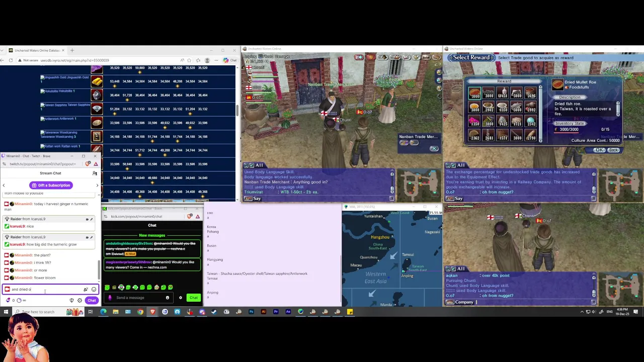
Task: Click Back in Select Reward window
Action: click(x=613, y=150)
